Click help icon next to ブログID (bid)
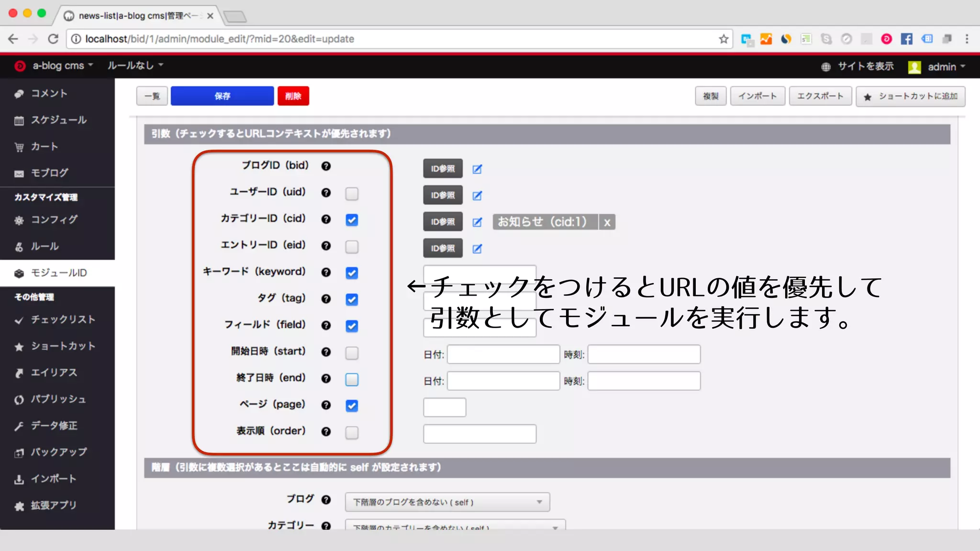This screenshot has width=980, height=551. tap(326, 166)
